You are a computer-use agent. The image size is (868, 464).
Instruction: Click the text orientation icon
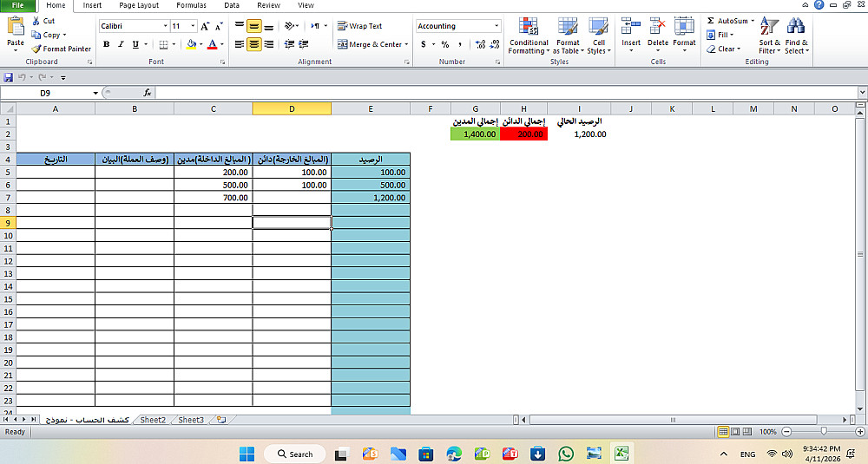coord(290,26)
